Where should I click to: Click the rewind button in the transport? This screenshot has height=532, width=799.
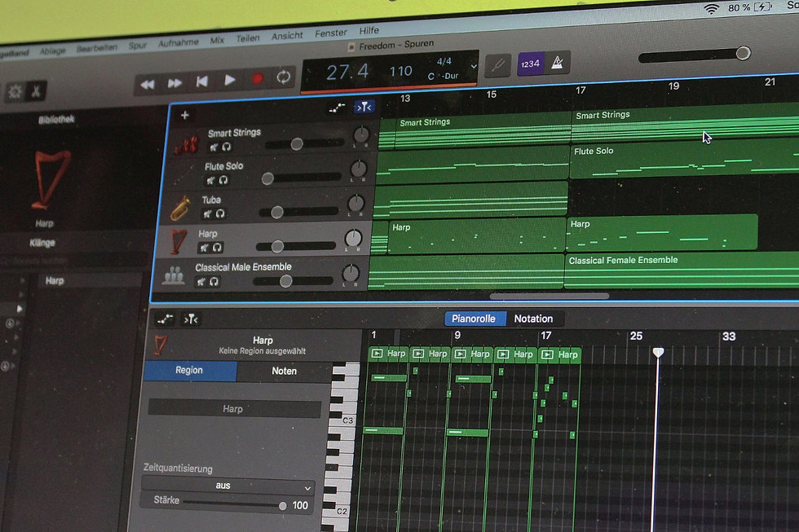click(x=148, y=84)
